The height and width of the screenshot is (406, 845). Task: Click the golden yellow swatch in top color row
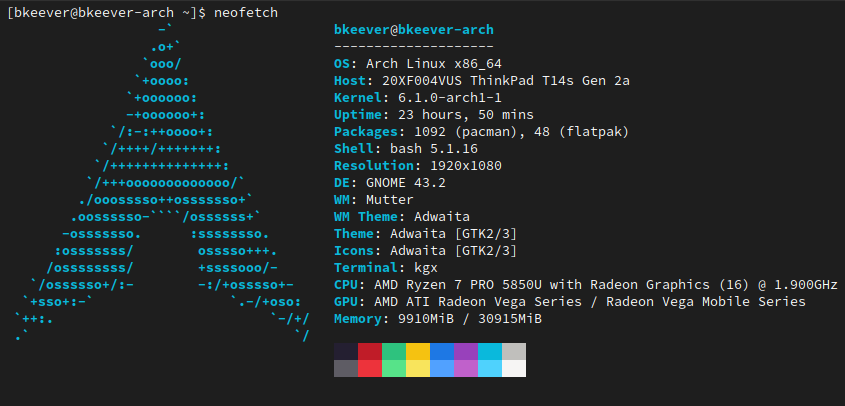pos(418,352)
